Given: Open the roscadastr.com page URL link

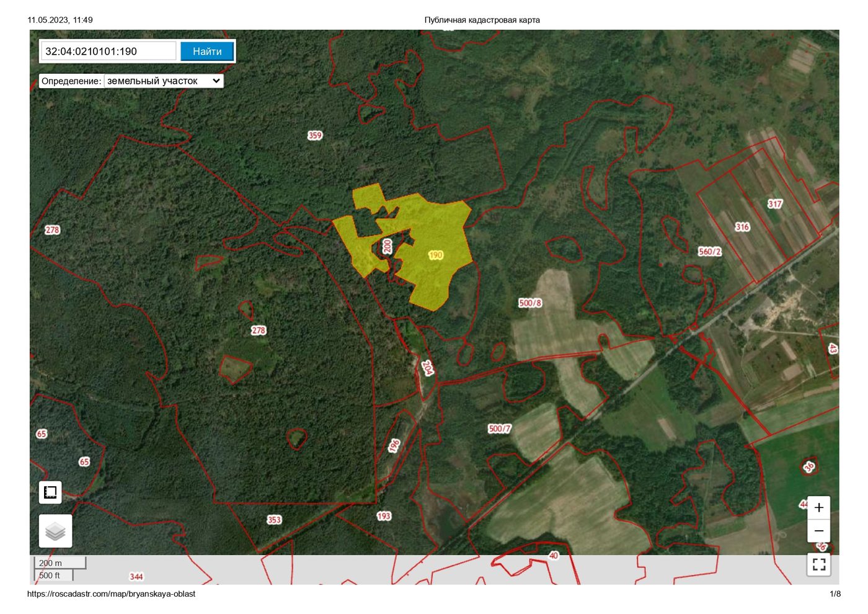Looking at the screenshot, I should 111,594.
